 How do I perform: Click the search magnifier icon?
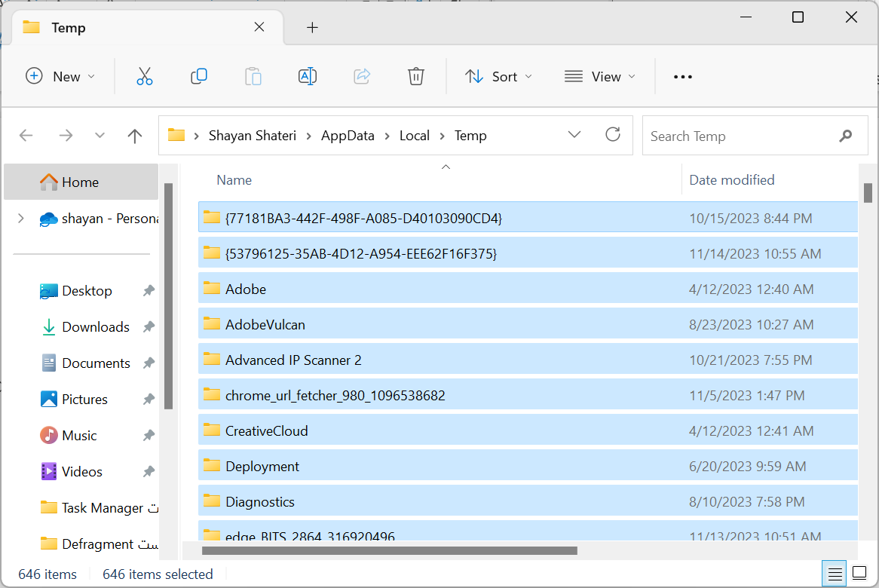[845, 136]
